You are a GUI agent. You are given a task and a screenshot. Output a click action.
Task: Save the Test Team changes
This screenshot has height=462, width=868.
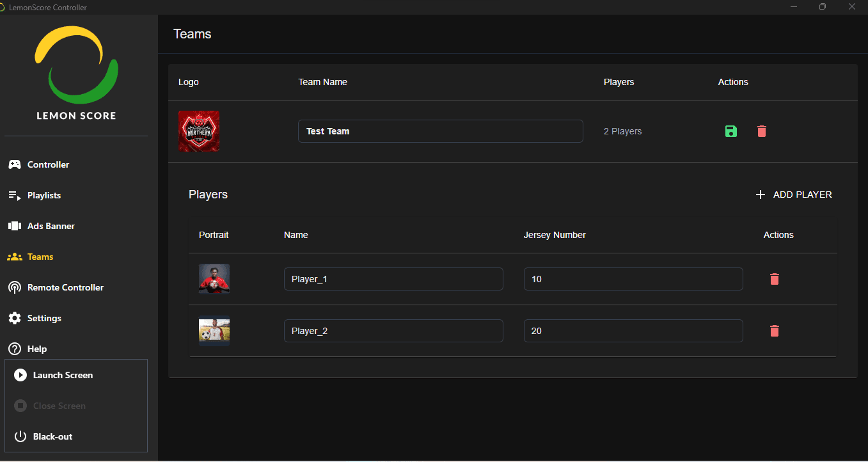coord(730,131)
